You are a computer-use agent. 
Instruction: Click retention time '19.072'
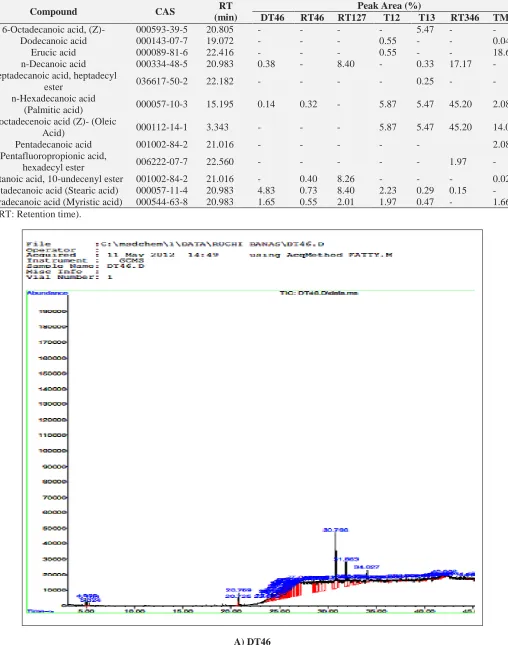click(x=220, y=41)
